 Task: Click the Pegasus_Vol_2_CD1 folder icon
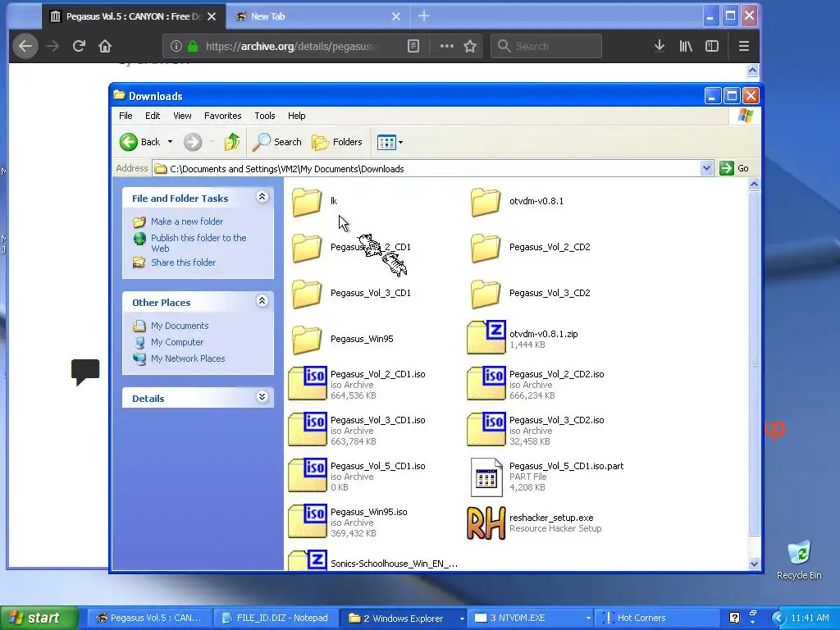coord(307,248)
